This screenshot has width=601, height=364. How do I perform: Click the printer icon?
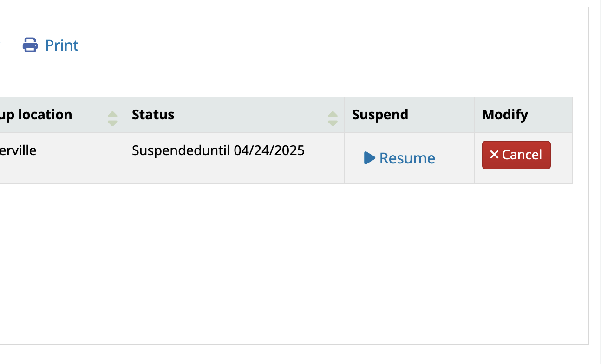[30, 45]
